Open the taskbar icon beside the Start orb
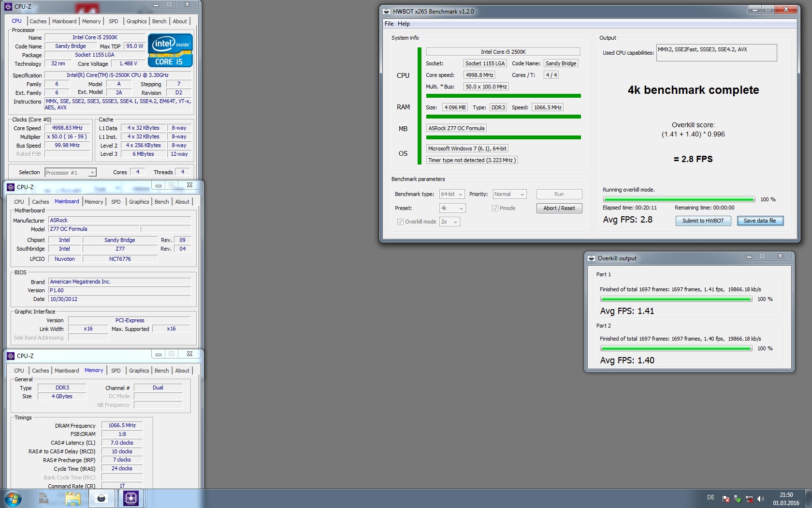 click(x=43, y=498)
